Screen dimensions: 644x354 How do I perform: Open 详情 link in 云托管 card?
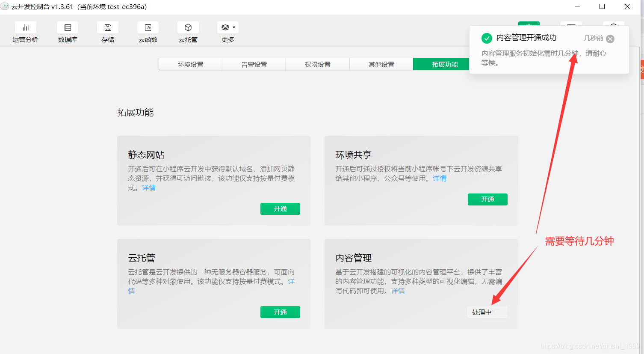[291, 282]
